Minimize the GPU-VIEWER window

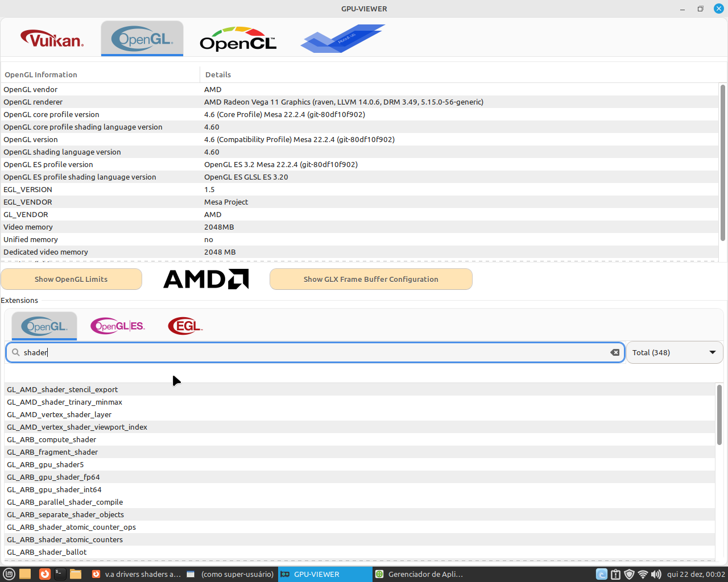pyautogui.click(x=682, y=9)
